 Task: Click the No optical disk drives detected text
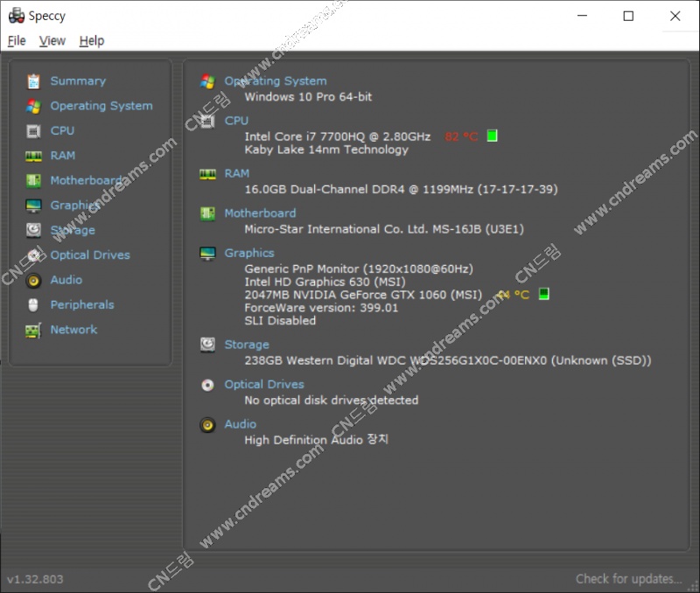point(332,401)
